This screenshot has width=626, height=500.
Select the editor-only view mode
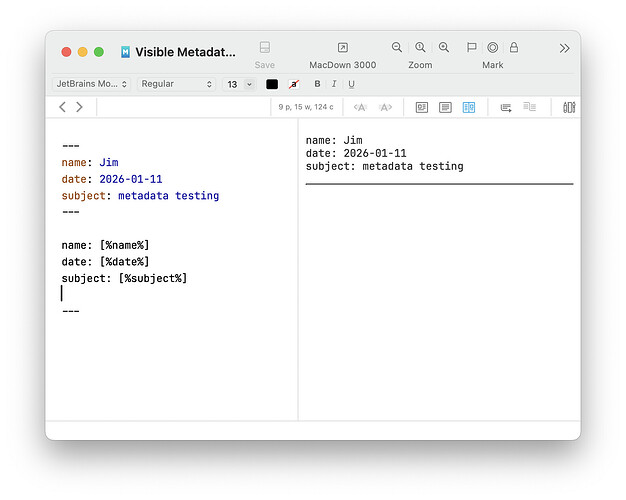[x=446, y=107]
